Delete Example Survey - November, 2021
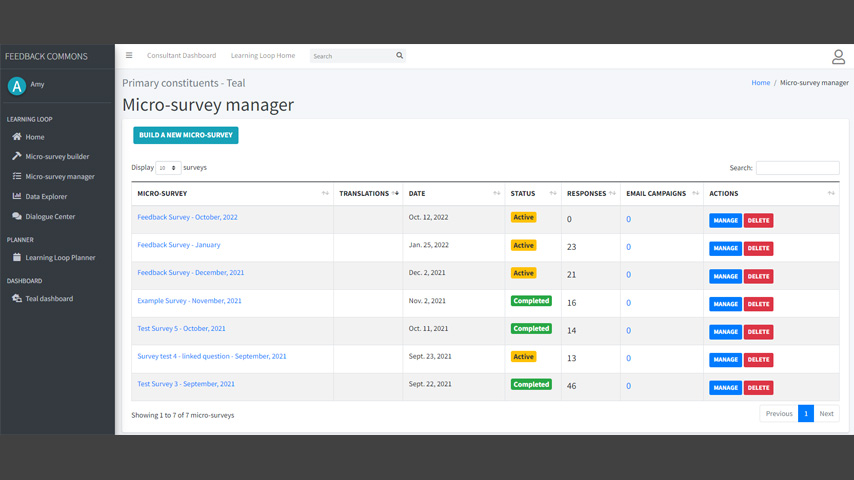The image size is (854, 480). point(758,304)
